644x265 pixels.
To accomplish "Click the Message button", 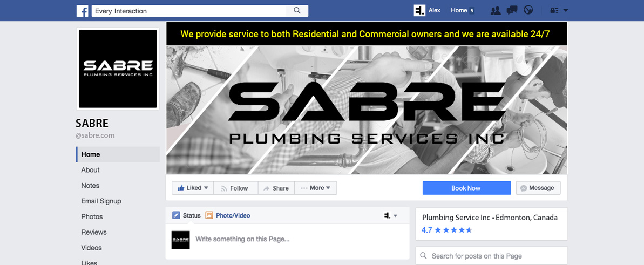I will 538,188.
